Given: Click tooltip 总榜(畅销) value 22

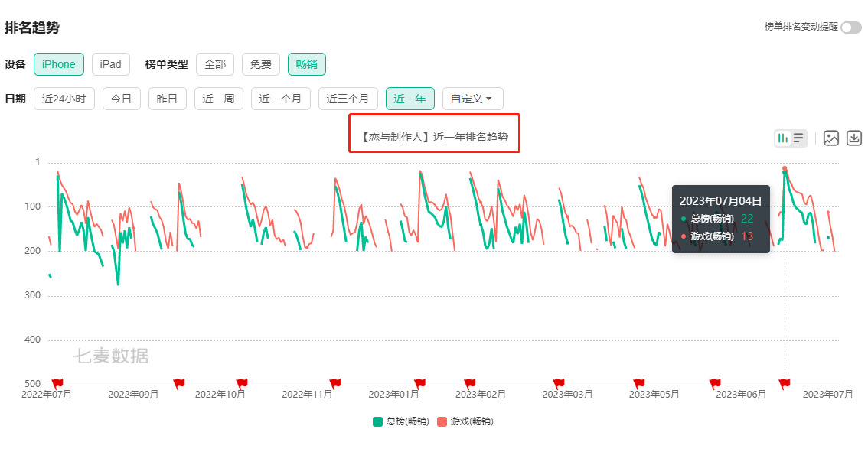Looking at the screenshot, I should pos(747,219).
